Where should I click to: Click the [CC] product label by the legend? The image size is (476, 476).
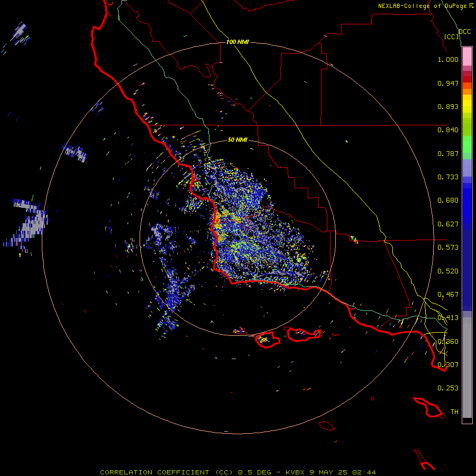pyautogui.click(x=452, y=36)
